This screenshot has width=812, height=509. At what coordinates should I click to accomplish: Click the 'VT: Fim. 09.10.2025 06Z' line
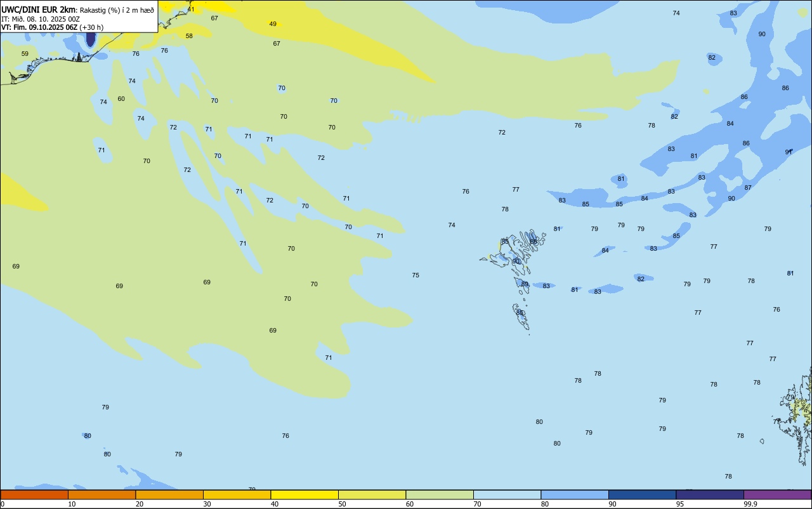pos(39,27)
